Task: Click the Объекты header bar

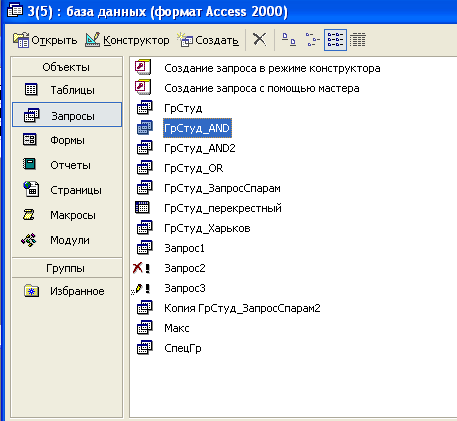Action: (67, 67)
